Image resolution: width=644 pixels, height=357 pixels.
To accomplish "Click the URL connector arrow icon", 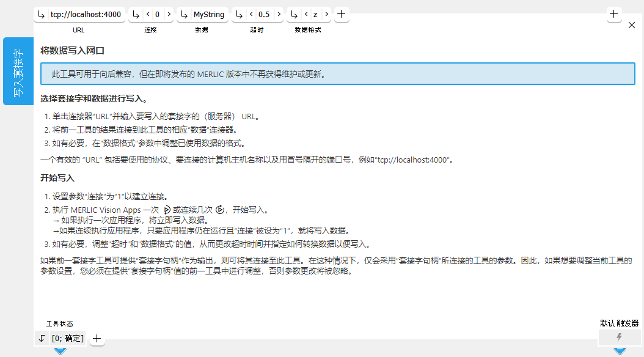I will pos(42,15).
